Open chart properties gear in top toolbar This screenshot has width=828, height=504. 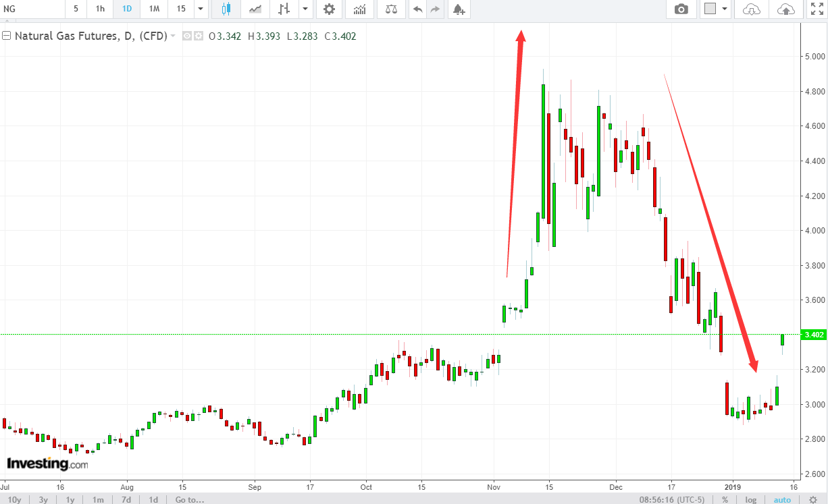[329, 9]
